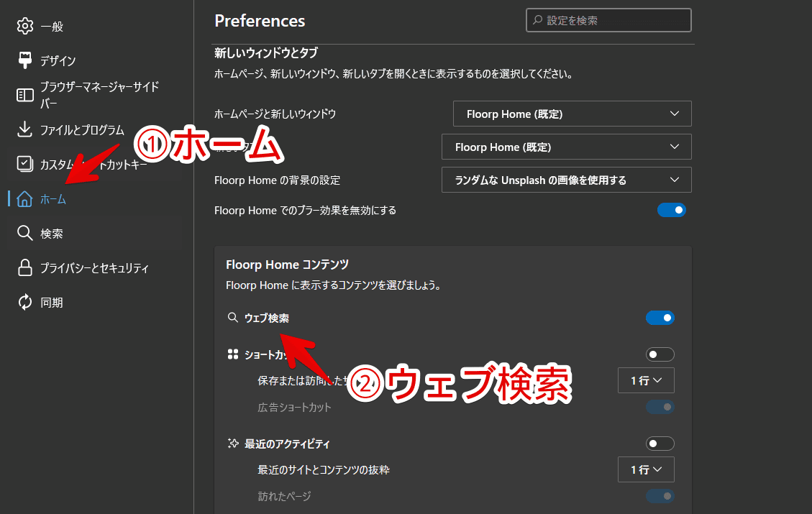812x514 pixels.
Task: Click the four-square grid icon for shortcuts
Action: [233, 354]
